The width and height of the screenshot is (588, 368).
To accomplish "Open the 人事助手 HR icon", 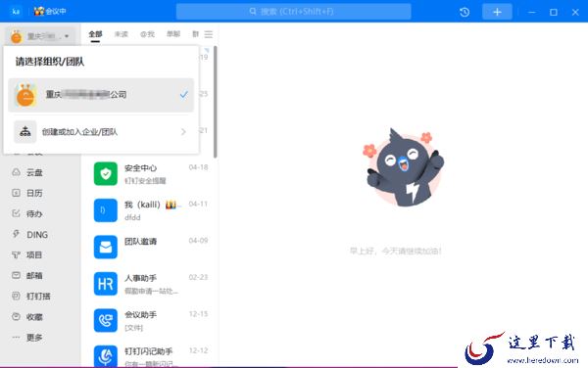I will pos(106,284).
